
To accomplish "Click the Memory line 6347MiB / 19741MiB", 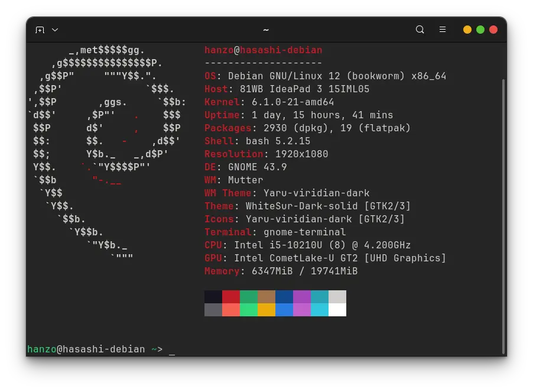I will point(281,271).
